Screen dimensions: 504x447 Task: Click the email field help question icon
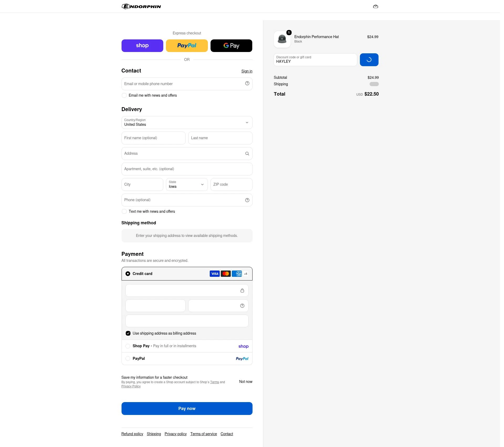(x=247, y=83)
